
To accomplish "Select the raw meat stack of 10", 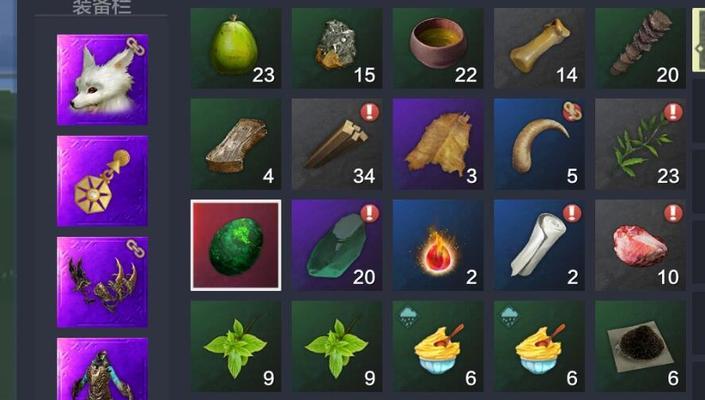I will [641, 245].
